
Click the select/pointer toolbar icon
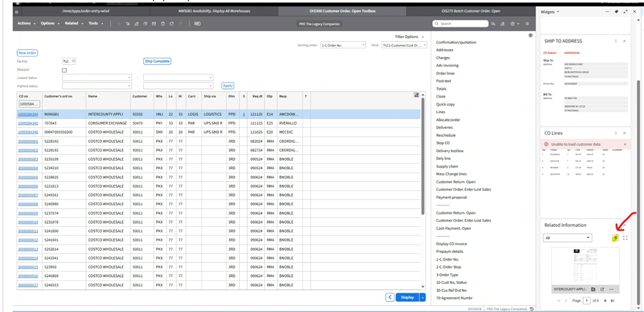pyautogui.click(x=128, y=24)
